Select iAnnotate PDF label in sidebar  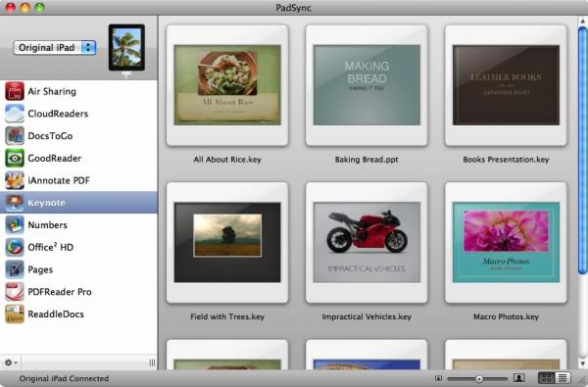59,180
